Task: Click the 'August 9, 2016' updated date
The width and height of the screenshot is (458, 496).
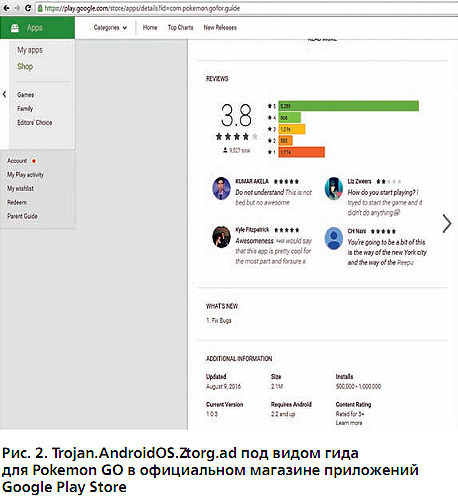Action: (223, 386)
